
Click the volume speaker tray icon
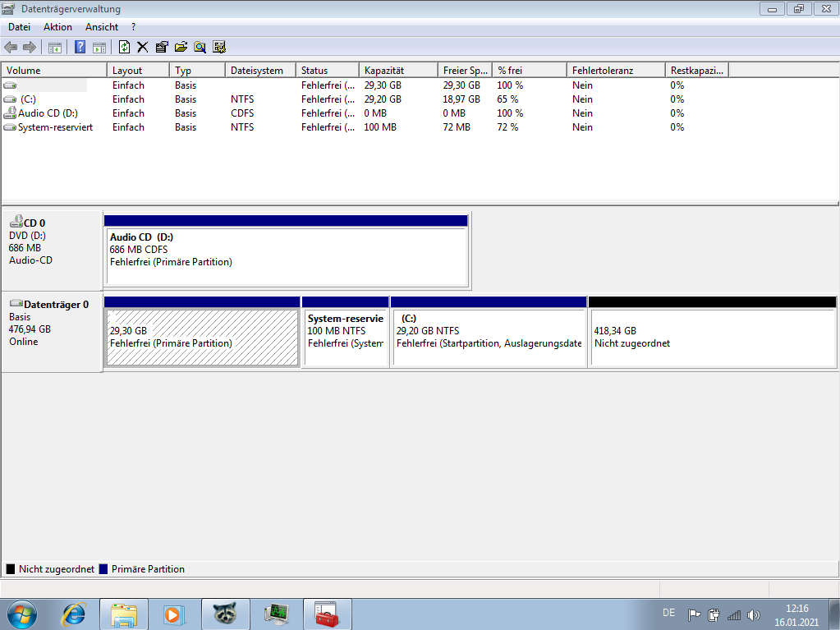click(x=754, y=615)
